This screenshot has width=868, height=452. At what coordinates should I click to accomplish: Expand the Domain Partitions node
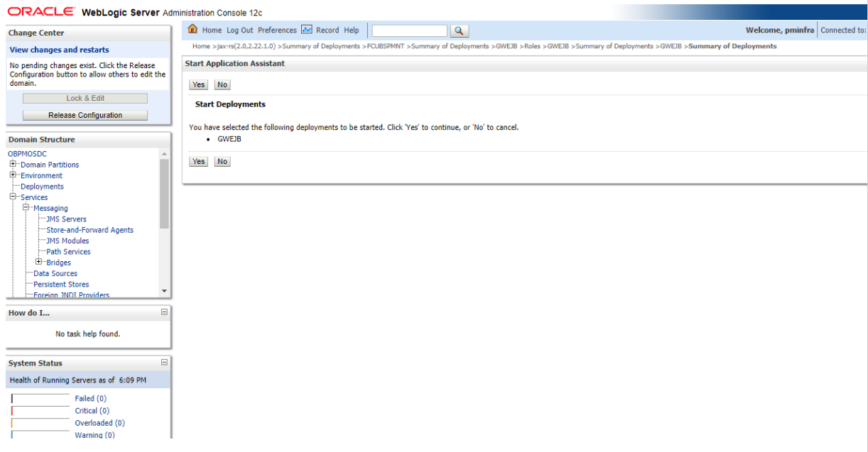pyautogui.click(x=13, y=164)
